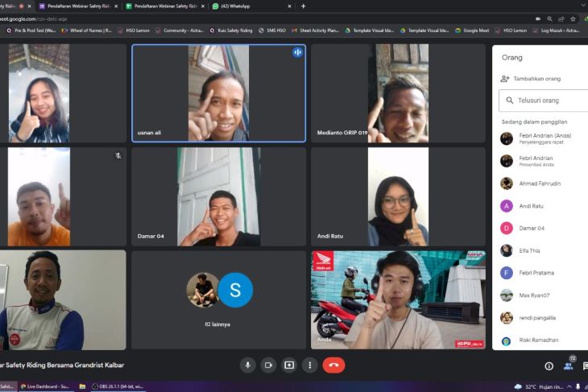Select Andi Ratu in the participant list
The width and height of the screenshot is (588, 392).
(x=544, y=206)
